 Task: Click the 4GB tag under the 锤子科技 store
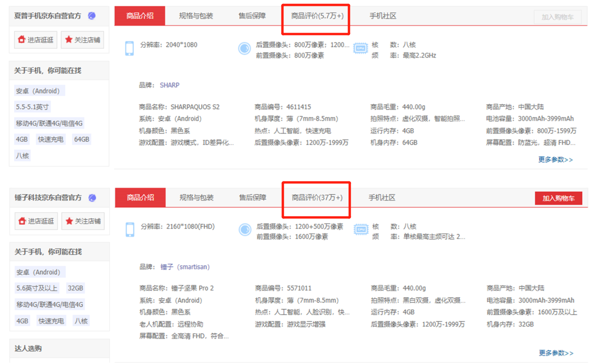pyautogui.click(x=22, y=321)
